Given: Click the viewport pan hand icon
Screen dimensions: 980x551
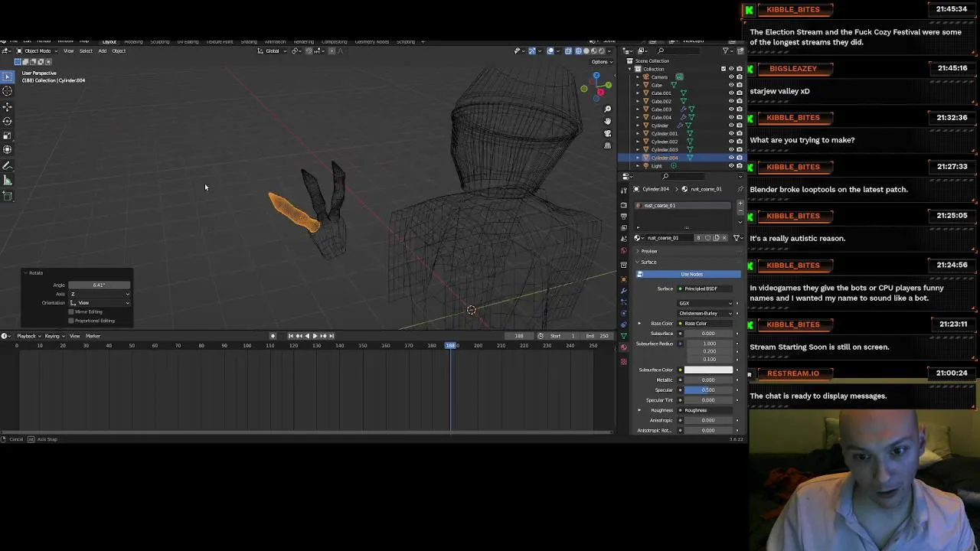Looking at the screenshot, I should pyautogui.click(x=608, y=121).
